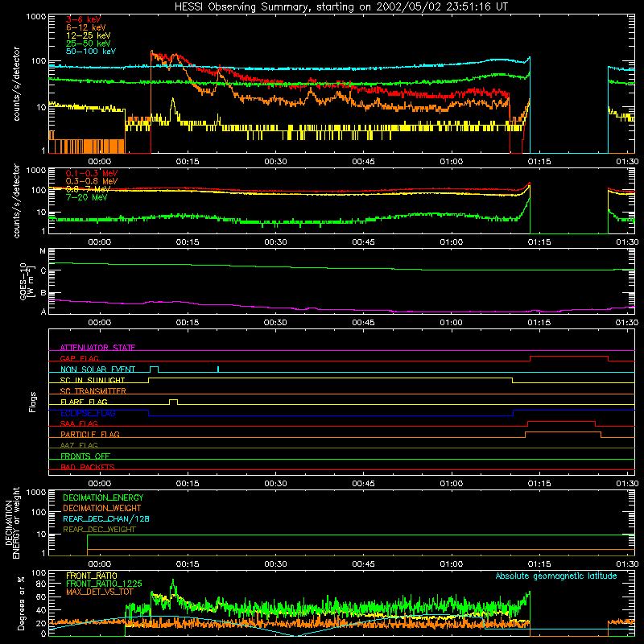Pick the 12-25 keV legend entry
644x644 pixels.
[x=89, y=35]
